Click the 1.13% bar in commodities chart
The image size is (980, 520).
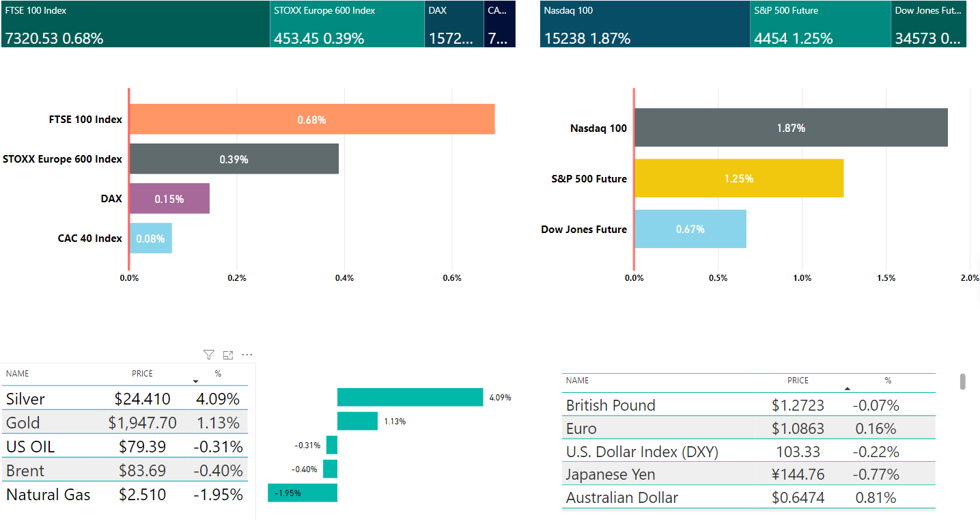tap(357, 421)
